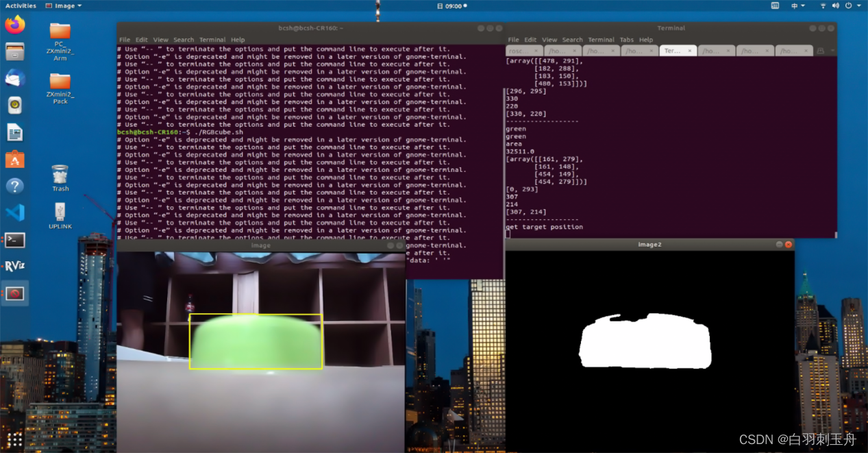Click the 'image' window title bar
Image resolution: width=868 pixels, height=453 pixels.
tap(261, 245)
